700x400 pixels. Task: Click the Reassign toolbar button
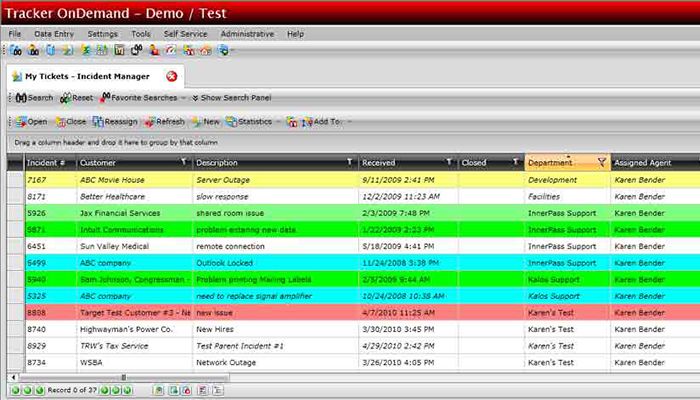pos(115,121)
